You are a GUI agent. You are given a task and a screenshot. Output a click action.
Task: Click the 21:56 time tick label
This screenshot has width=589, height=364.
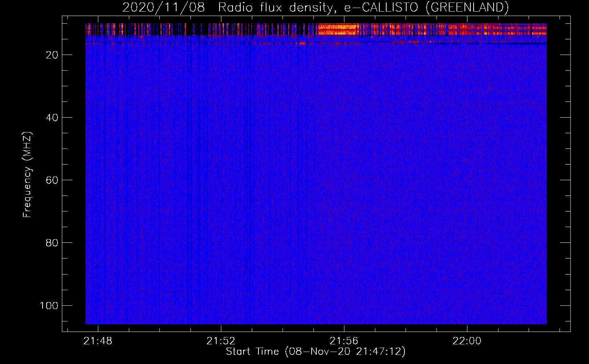click(x=344, y=341)
